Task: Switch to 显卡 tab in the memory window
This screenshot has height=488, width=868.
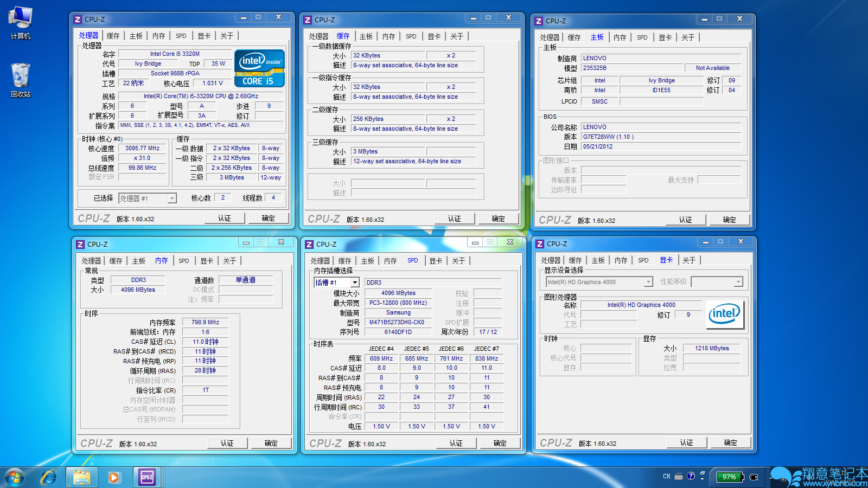Action: 207,261
